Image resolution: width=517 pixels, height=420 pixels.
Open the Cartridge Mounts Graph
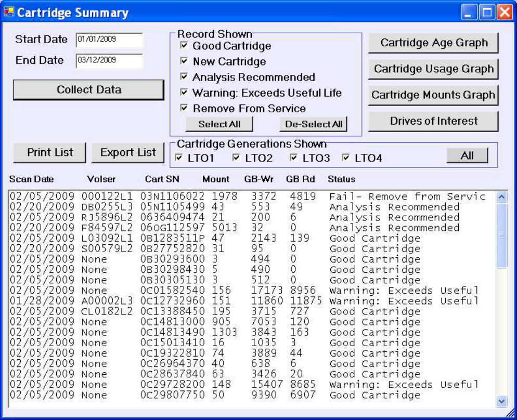(x=433, y=95)
